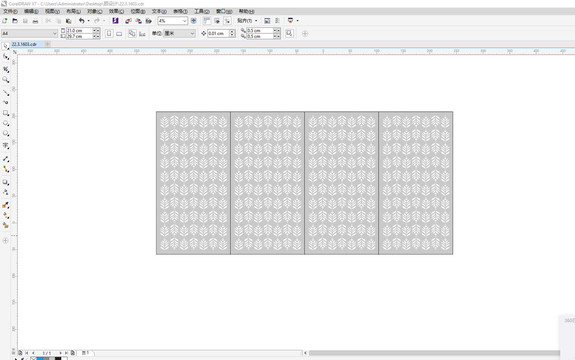The height and width of the screenshot is (360, 575).
Task: Select the Zoom magnifier tool
Action: [6, 80]
